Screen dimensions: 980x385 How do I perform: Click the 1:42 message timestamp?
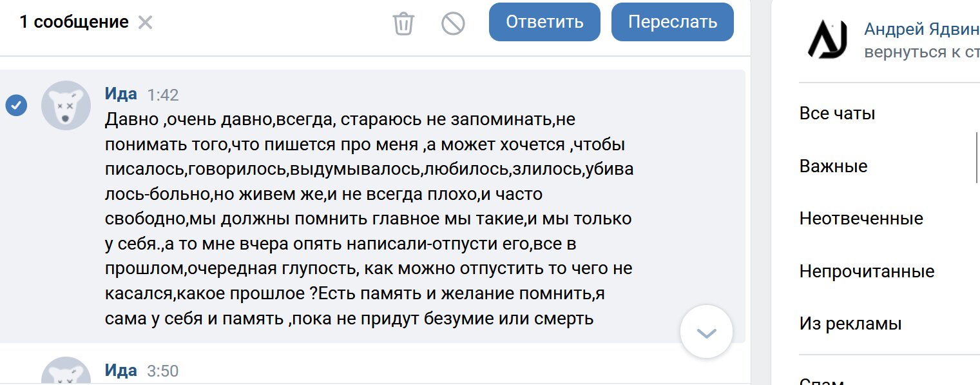pyautogui.click(x=163, y=95)
